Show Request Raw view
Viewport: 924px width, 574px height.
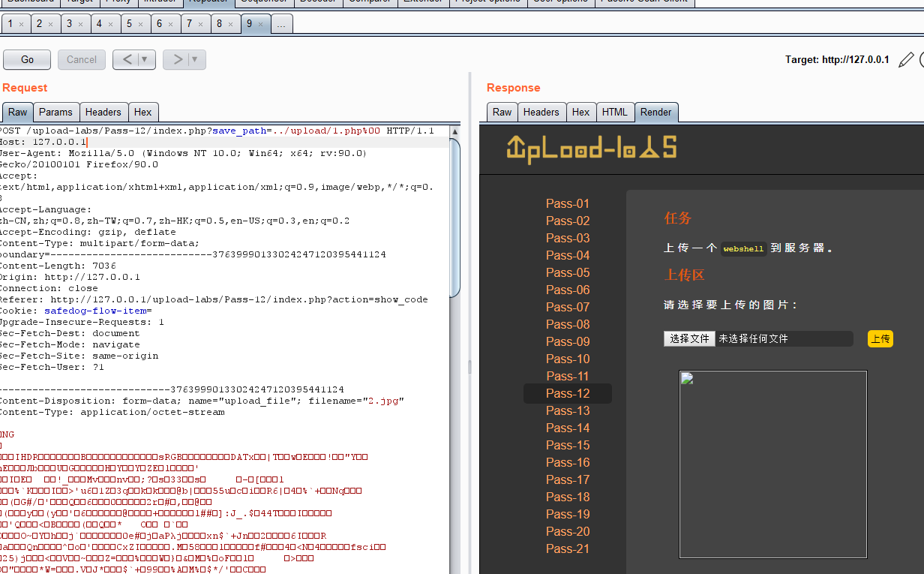tap(17, 112)
